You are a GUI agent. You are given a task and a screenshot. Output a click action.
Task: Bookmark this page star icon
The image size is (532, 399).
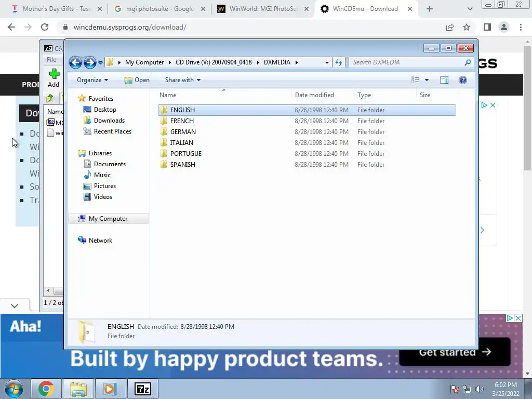[467, 27]
